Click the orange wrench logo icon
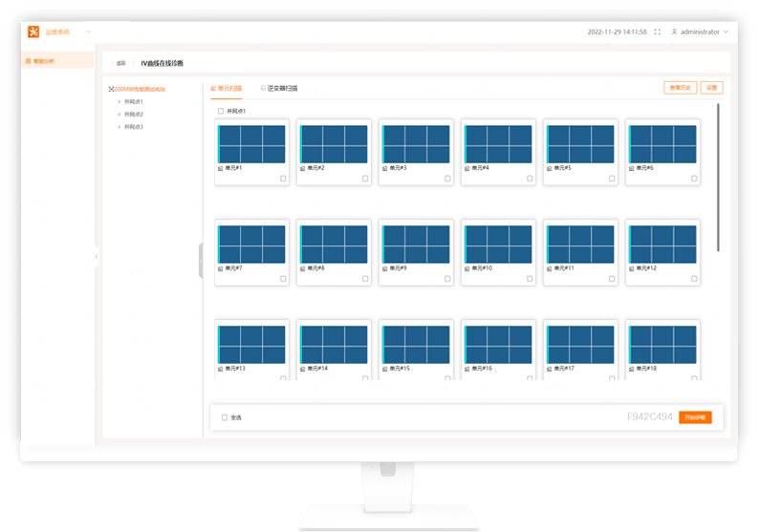Image resolution: width=759 pixels, height=532 pixels. [x=33, y=32]
